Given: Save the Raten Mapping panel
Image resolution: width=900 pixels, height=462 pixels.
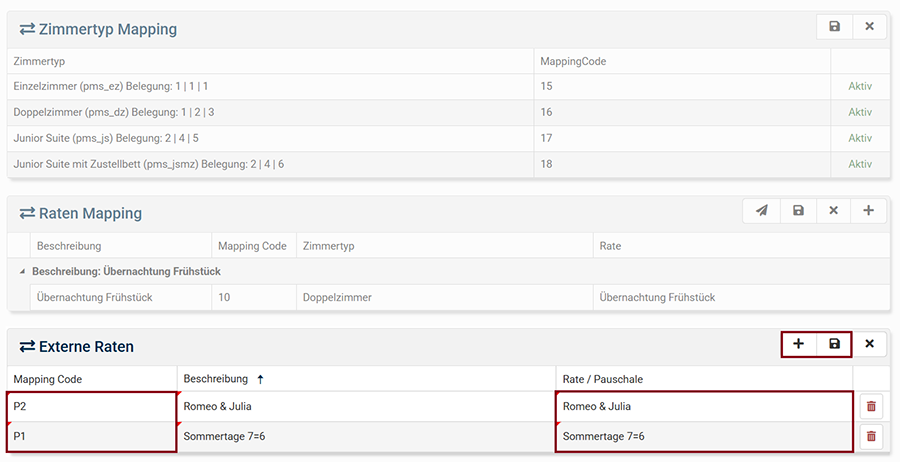Looking at the screenshot, I should [798, 211].
